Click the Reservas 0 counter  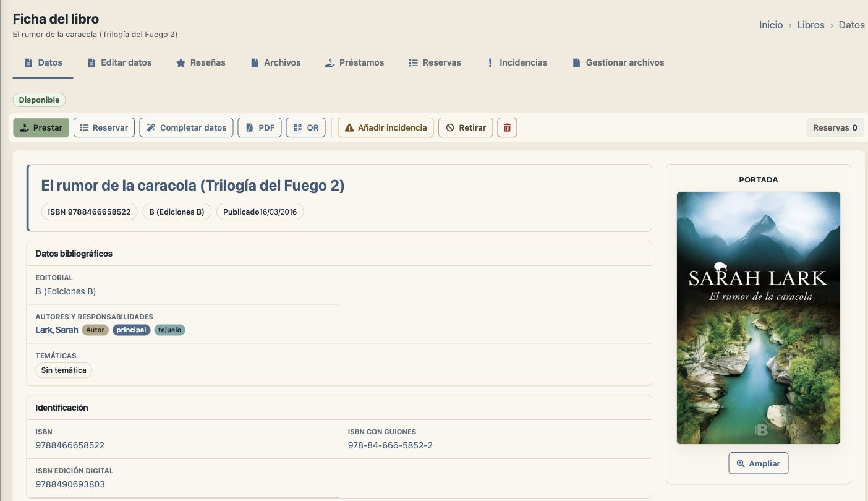click(835, 127)
